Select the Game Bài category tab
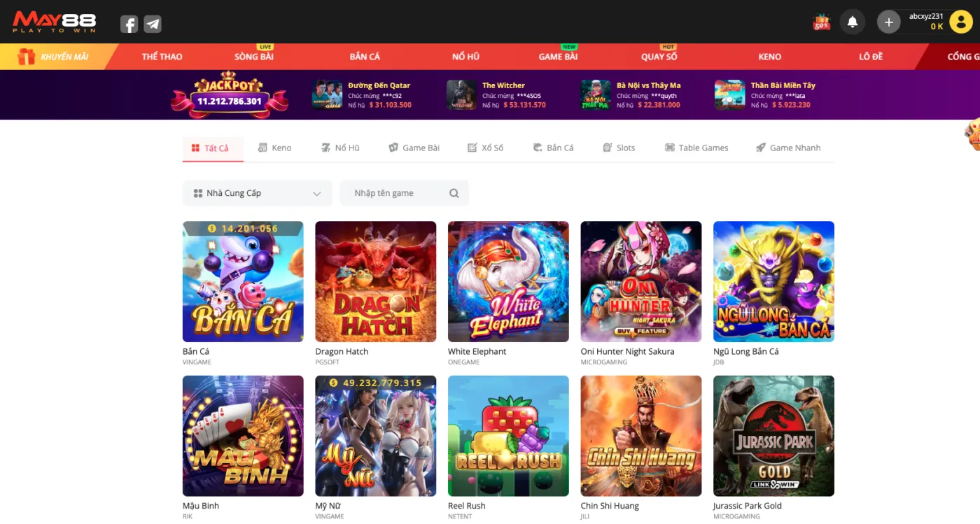The width and height of the screenshot is (980, 524). [x=414, y=148]
